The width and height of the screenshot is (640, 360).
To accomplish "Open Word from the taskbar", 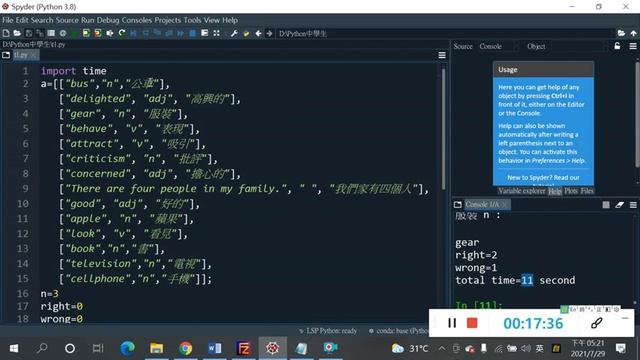I will click(x=214, y=348).
